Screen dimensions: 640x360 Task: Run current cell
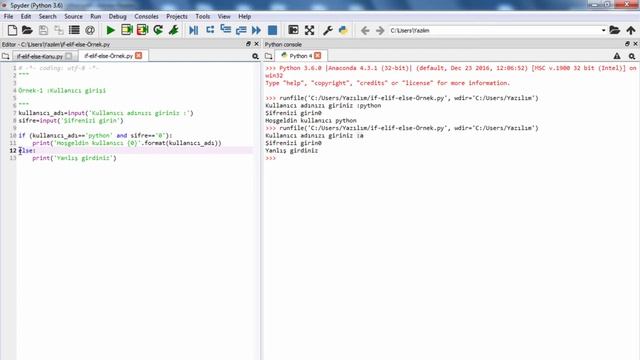[127, 30]
